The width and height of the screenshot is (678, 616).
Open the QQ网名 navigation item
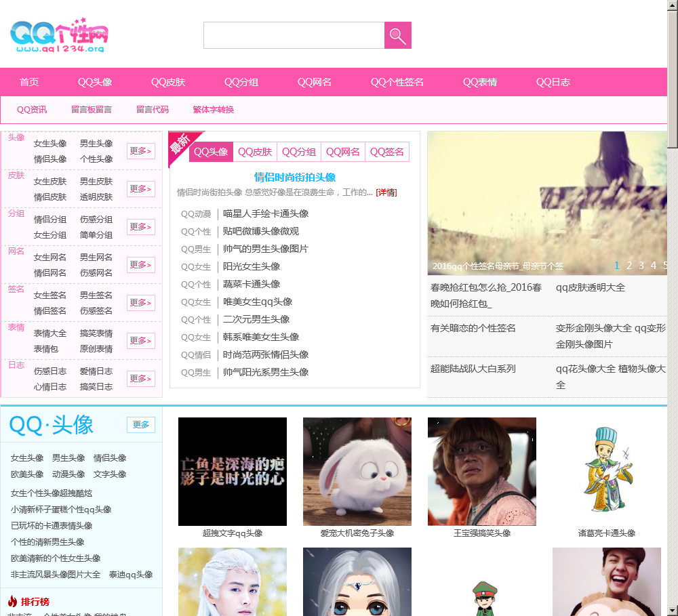pos(315,82)
